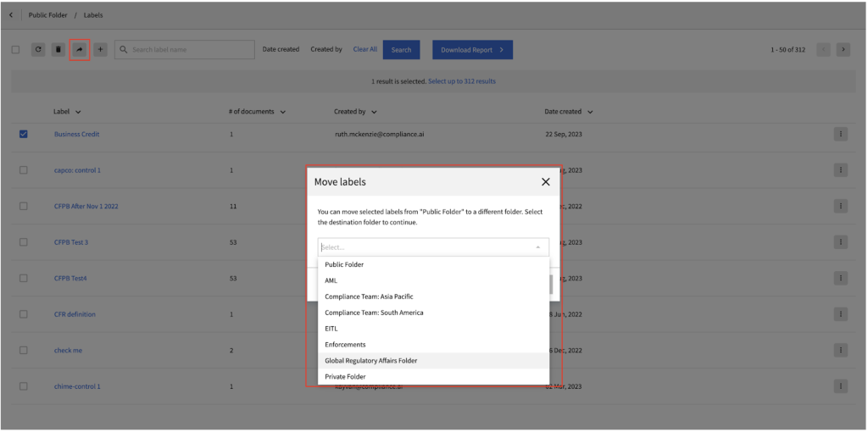This screenshot has height=432, width=868.
Task: Close the Move labels dialog
Action: (545, 182)
